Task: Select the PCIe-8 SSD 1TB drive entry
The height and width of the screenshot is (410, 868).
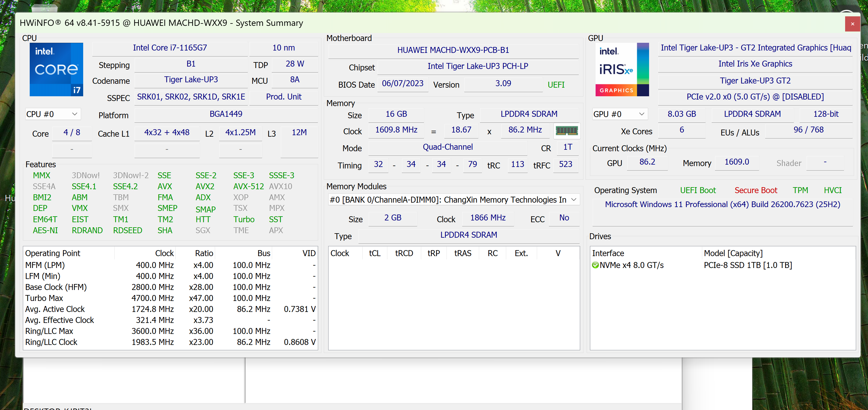Action: (x=723, y=266)
